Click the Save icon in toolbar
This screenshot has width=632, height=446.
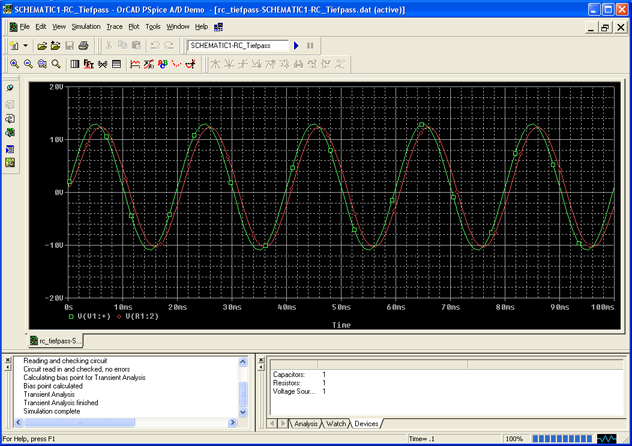(x=69, y=46)
